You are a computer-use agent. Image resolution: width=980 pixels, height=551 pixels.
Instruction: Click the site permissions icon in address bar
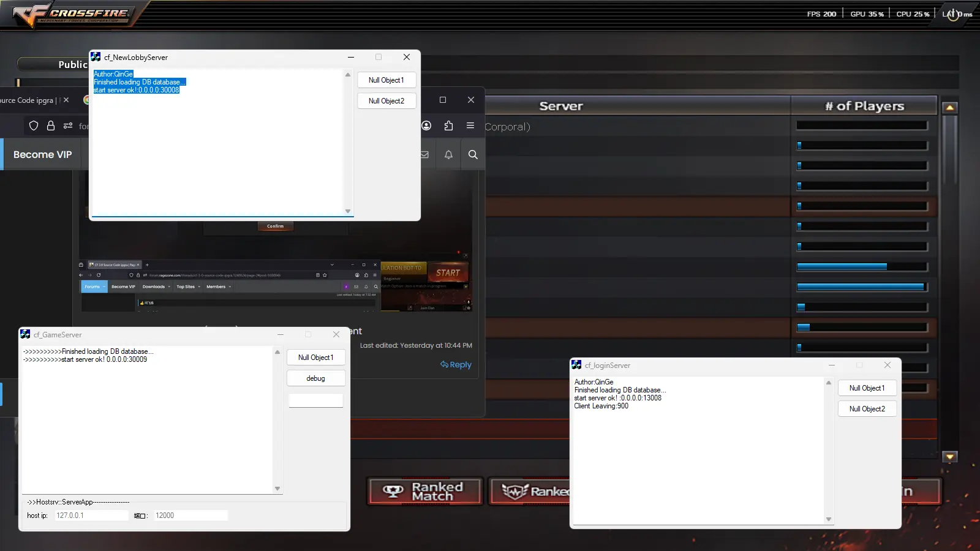pyautogui.click(x=68, y=126)
